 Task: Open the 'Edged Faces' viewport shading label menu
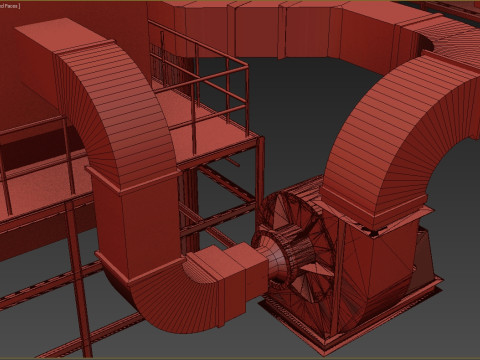point(10,6)
